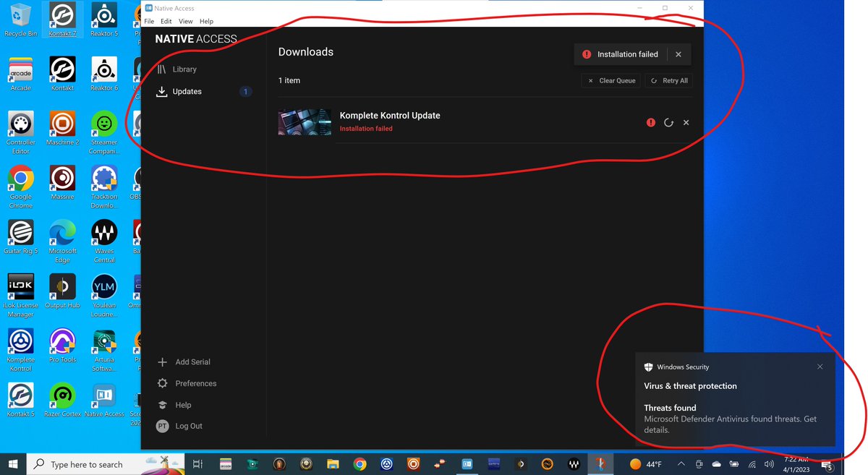Open the View menu
Viewport: 868px width, 475px height.
coord(186,22)
